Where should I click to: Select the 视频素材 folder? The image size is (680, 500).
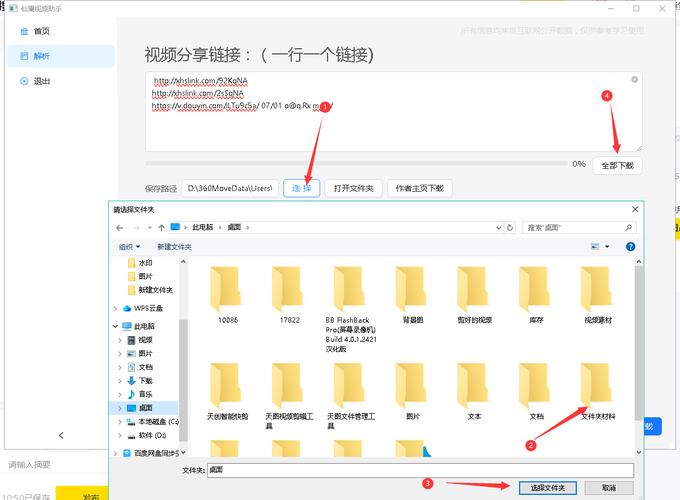(598, 295)
